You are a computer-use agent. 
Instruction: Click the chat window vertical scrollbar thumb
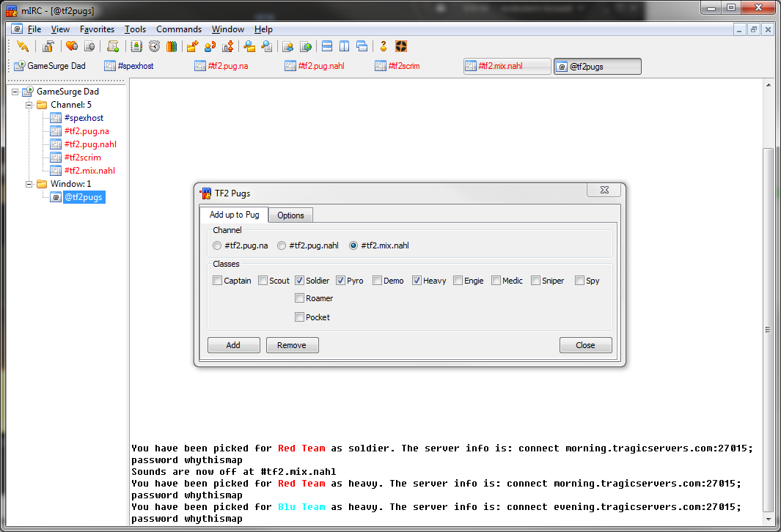(x=768, y=330)
